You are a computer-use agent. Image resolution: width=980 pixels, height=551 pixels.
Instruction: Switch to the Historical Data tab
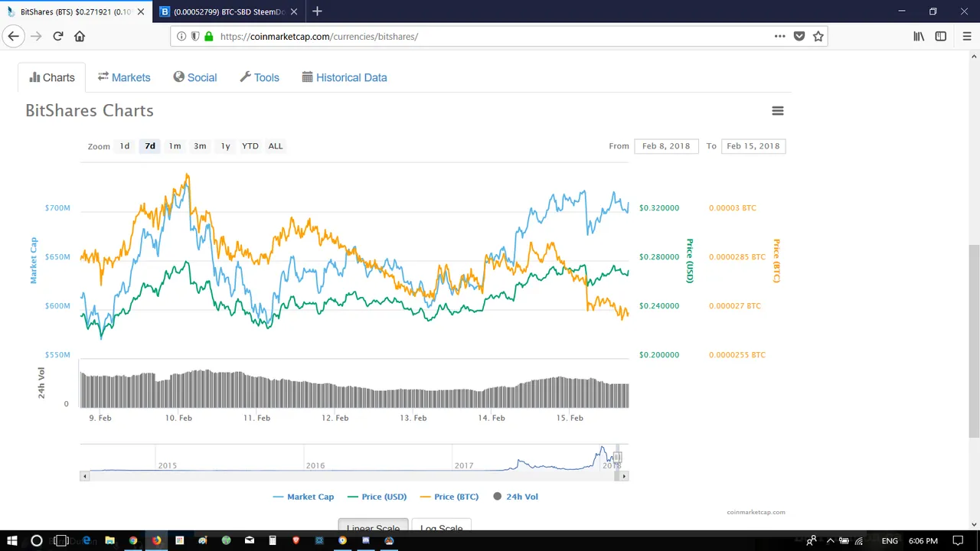[345, 77]
